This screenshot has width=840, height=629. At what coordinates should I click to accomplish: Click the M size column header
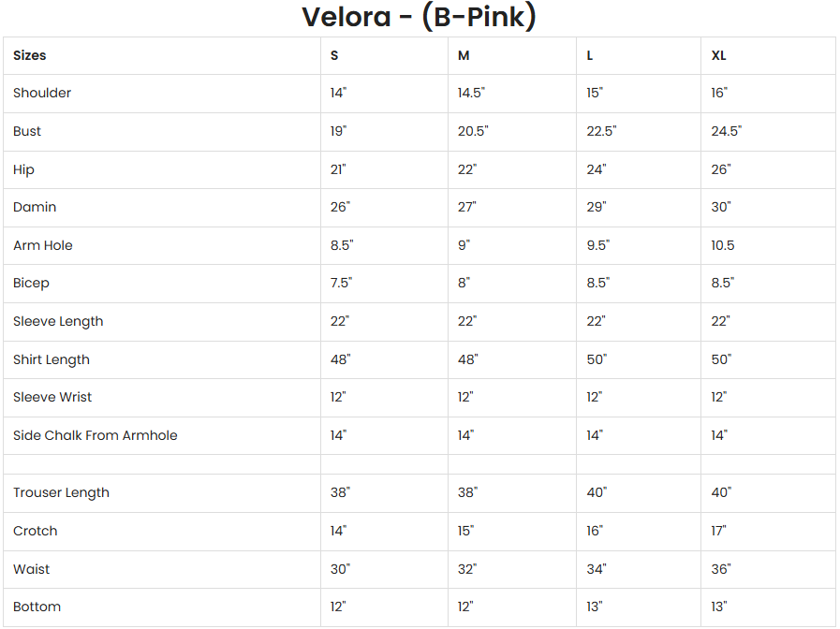click(x=464, y=55)
